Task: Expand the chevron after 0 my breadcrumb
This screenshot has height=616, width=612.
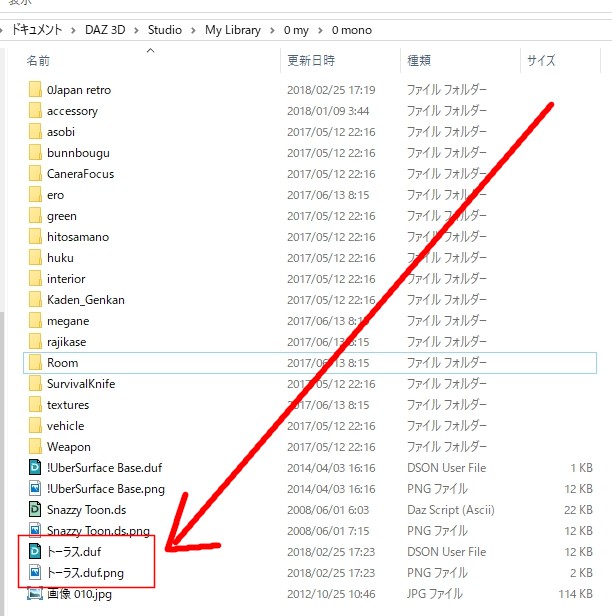Action: coord(320,30)
